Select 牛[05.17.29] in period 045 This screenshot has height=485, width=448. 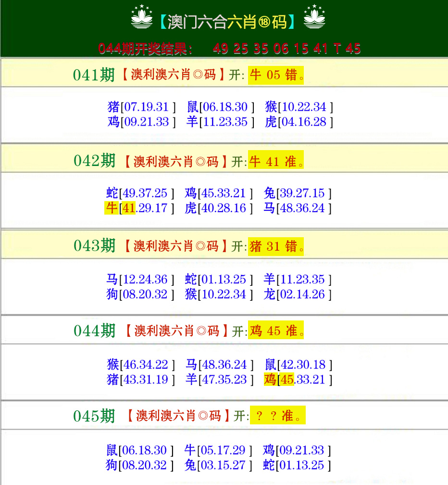click(x=219, y=450)
